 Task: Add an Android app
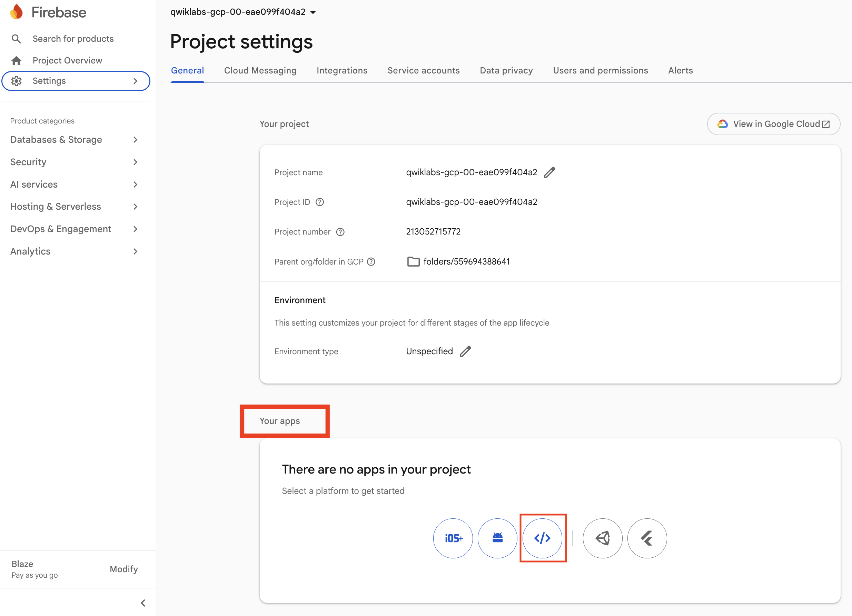pyautogui.click(x=498, y=538)
